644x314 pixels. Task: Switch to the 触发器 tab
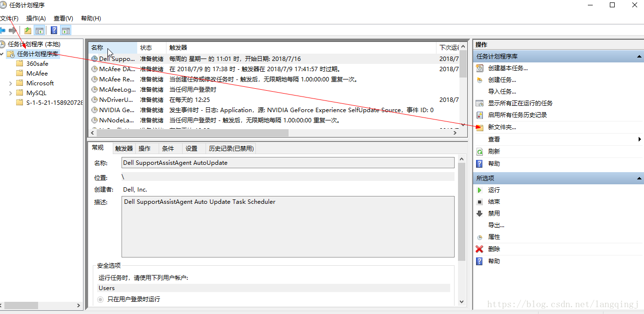point(124,149)
